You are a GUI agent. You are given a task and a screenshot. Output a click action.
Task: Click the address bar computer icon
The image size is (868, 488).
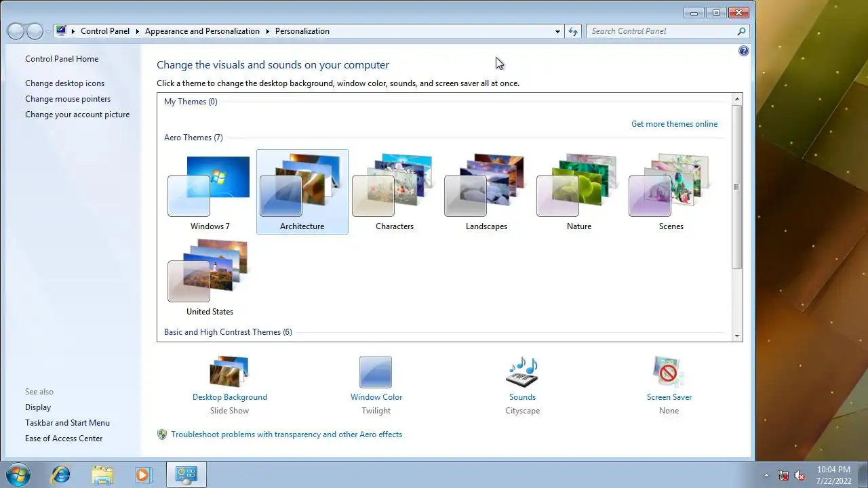pos(61,30)
